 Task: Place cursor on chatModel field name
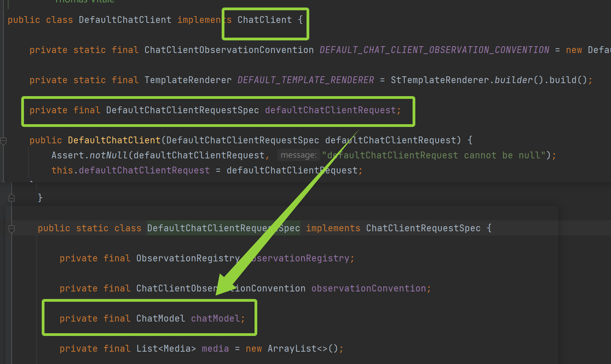pos(216,318)
